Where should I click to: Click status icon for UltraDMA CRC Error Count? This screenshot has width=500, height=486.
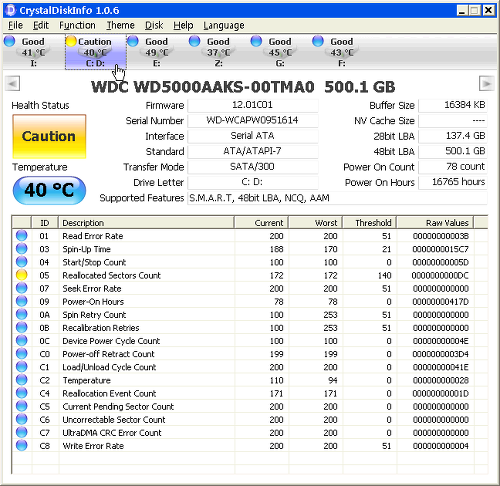(22, 433)
